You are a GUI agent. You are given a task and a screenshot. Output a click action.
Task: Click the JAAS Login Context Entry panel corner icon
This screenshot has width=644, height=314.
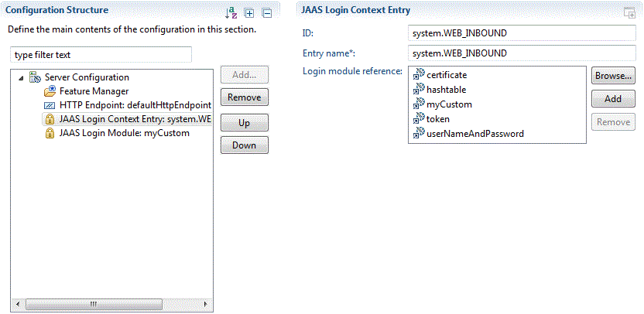tap(629, 13)
